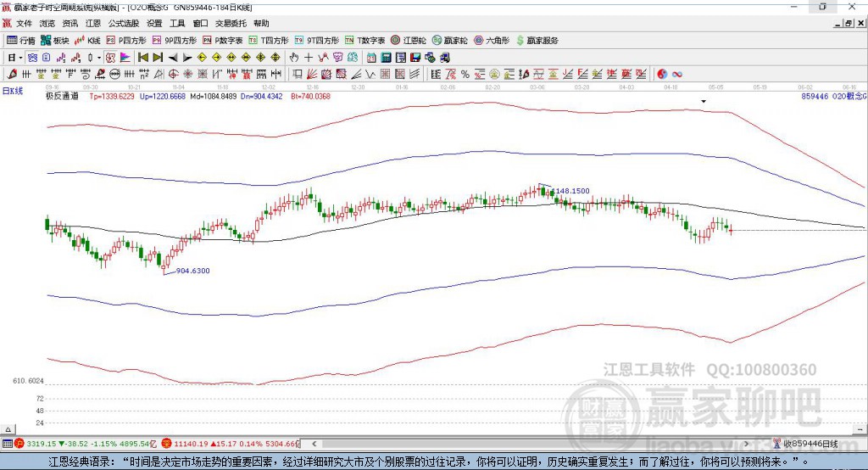Click the 收859446日线 status bar entry

point(806,444)
